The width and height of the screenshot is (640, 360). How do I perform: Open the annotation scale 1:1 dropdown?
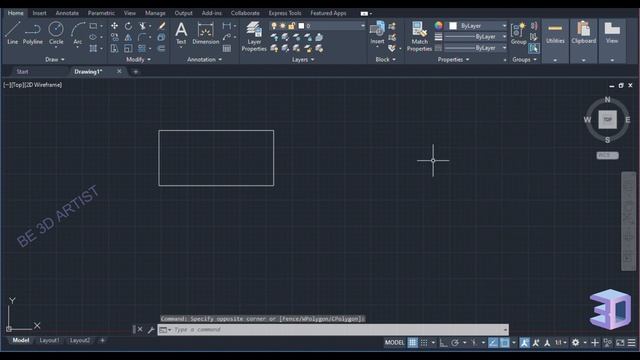(560, 342)
